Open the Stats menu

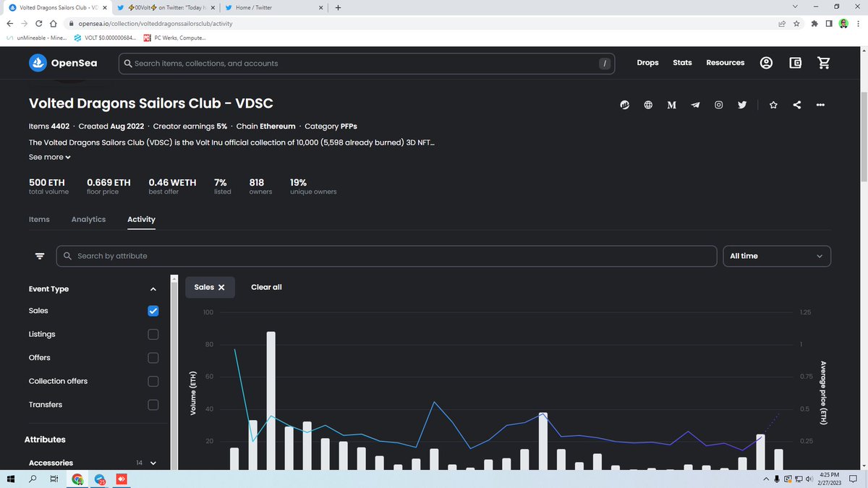[x=682, y=63]
